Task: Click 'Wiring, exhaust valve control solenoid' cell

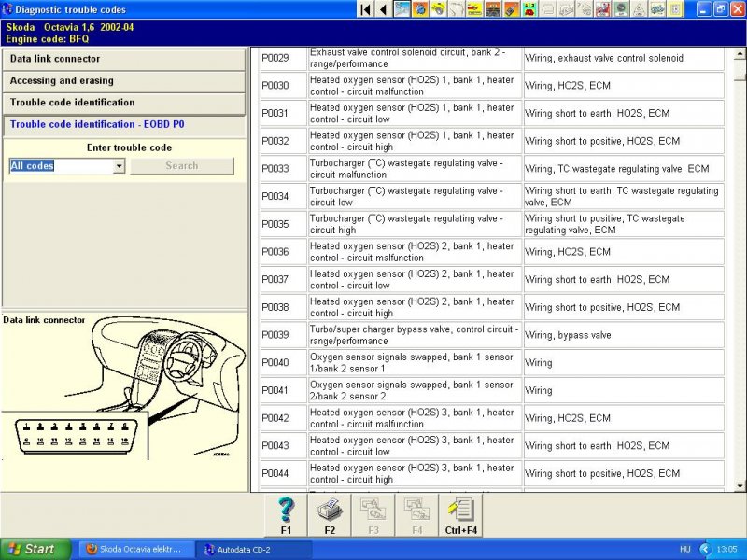Action: 624,58
